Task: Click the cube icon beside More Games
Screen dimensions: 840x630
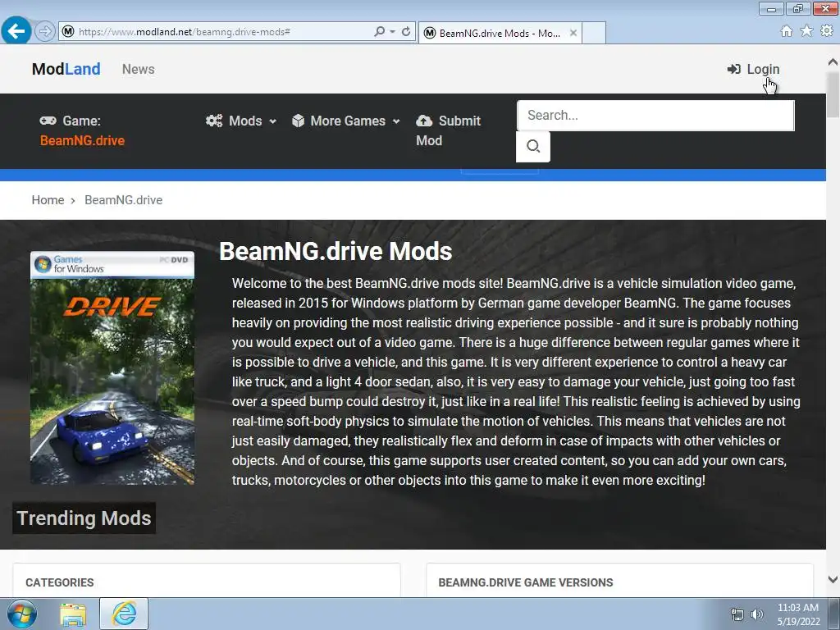Action: pyautogui.click(x=298, y=121)
